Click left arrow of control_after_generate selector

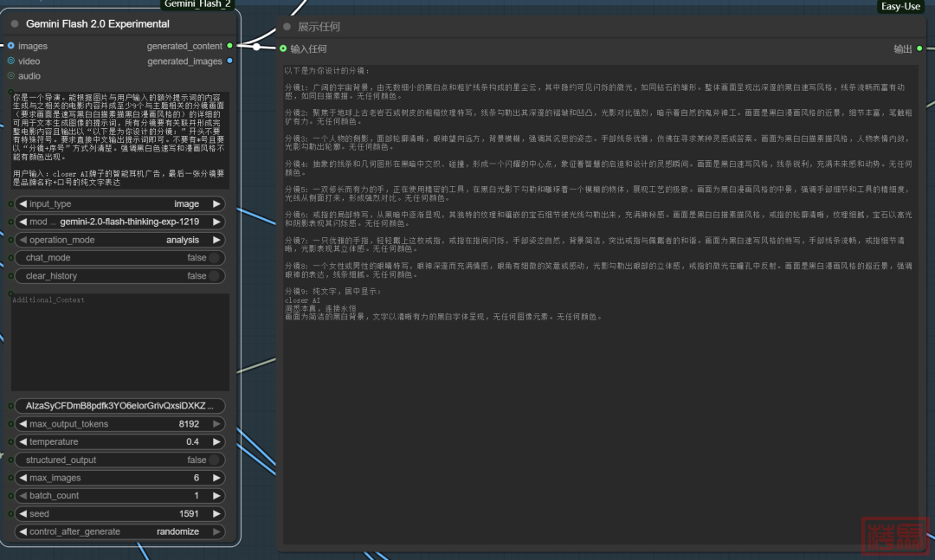[x=23, y=531]
